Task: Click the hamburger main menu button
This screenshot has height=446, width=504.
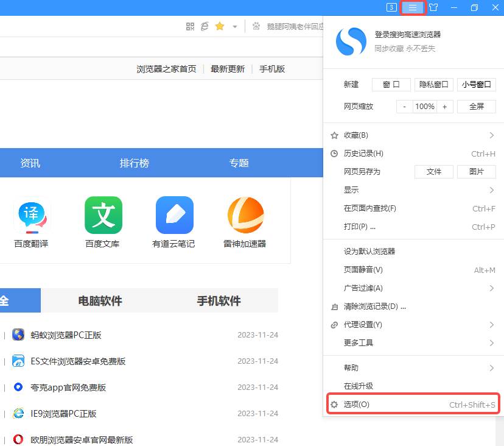Action: [413, 7]
